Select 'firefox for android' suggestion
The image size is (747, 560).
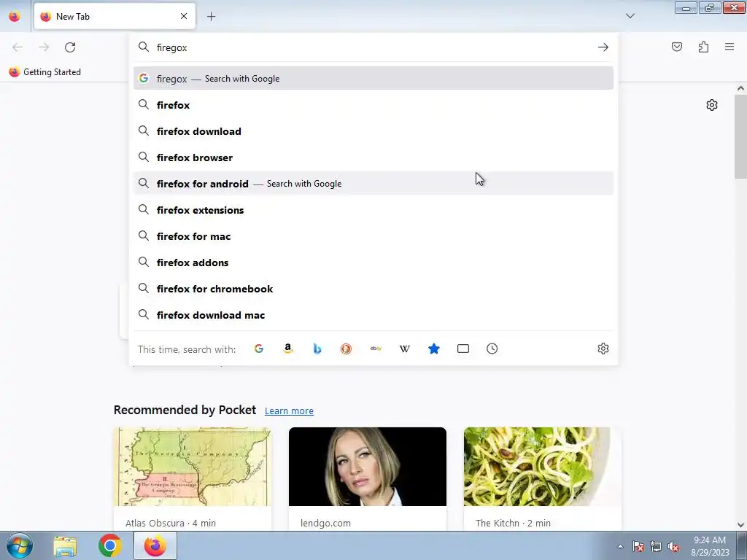pos(373,183)
